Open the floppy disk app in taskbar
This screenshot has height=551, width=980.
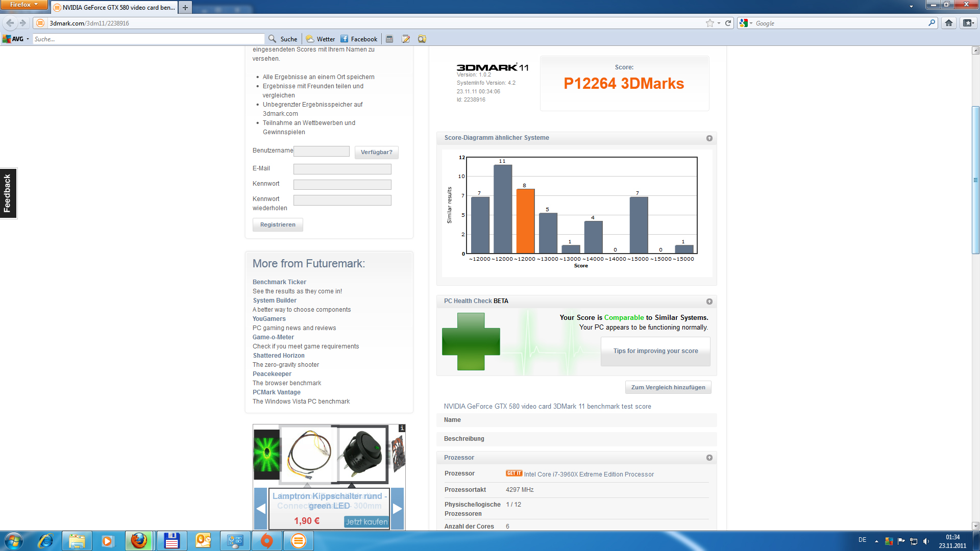pos(171,541)
